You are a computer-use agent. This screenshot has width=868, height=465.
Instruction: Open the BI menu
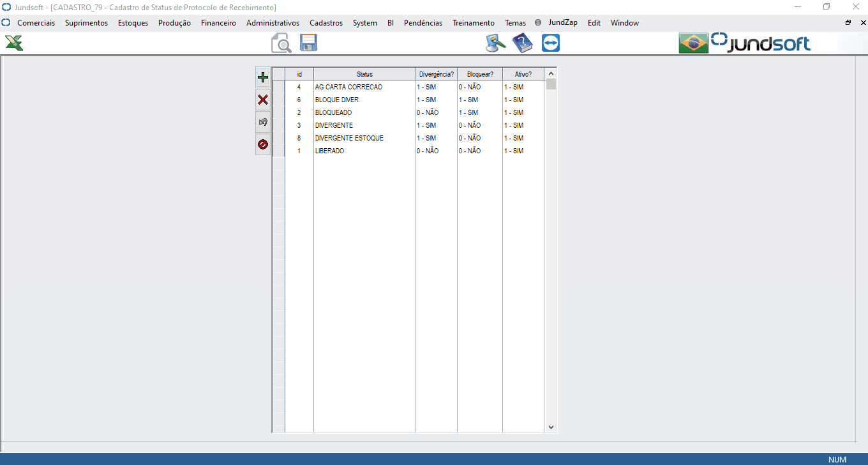pos(391,22)
